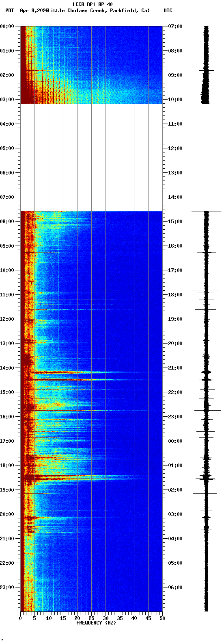Viewport: 224px width, 644px height.
Task: Click the "Apr 9,2026" date text
Action: coord(34,11)
